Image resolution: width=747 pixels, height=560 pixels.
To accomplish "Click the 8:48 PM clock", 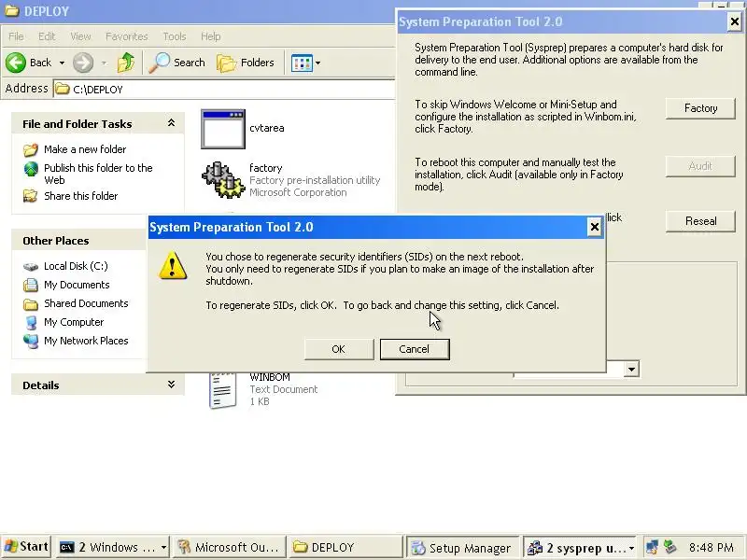I will point(711,548).
